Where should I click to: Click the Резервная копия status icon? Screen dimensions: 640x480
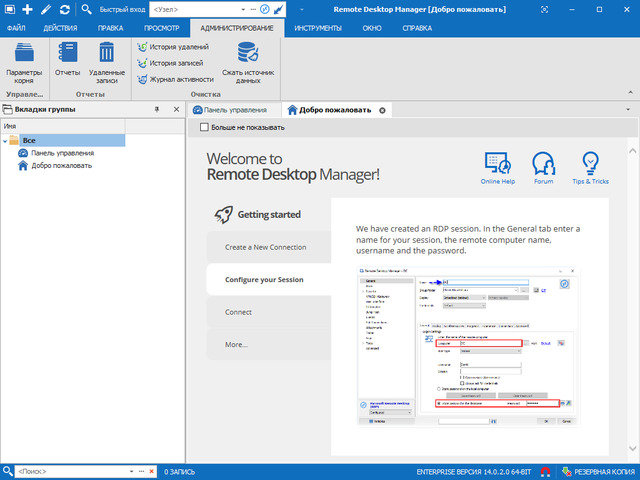click(566, 472)
